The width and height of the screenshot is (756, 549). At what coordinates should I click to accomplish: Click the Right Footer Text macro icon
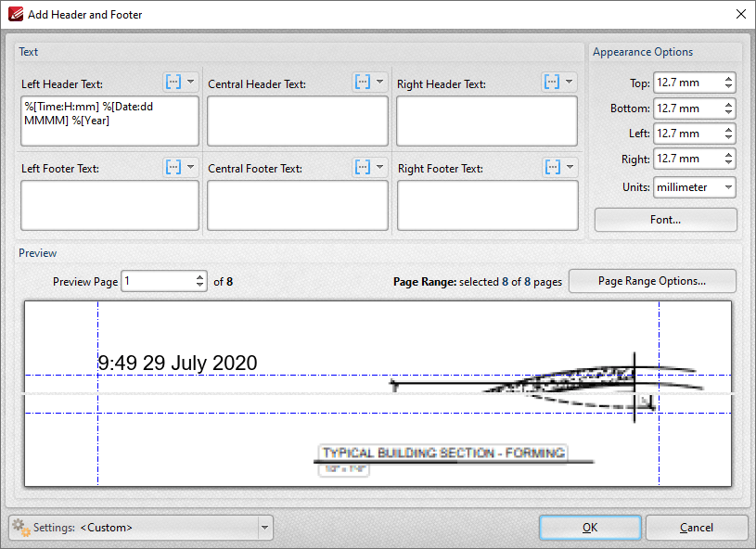(x=553, y=167)
